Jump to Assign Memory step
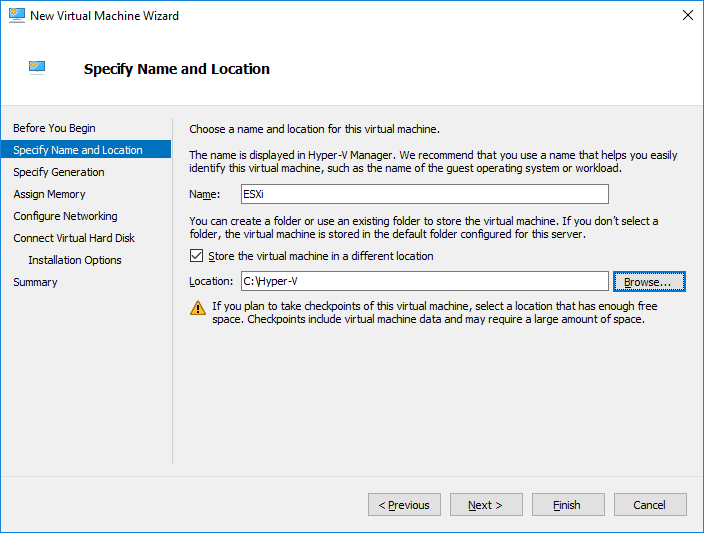 tap(49, 194)
